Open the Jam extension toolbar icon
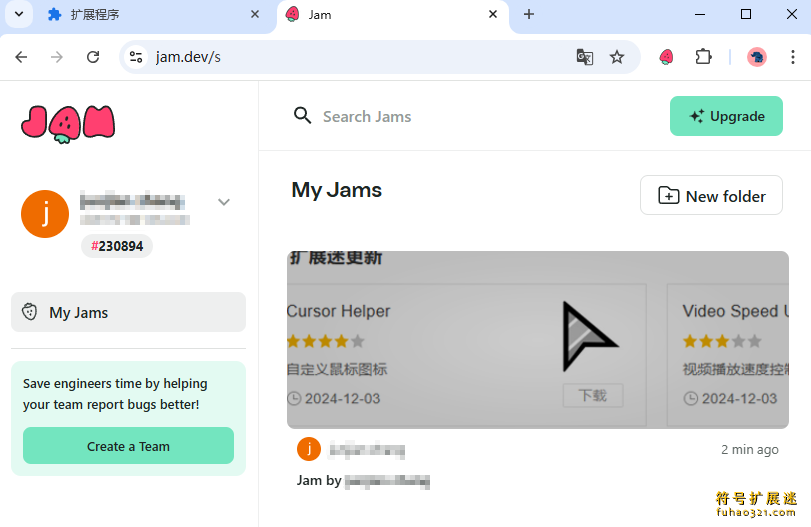The image size is (811, 527). point(666,57)
